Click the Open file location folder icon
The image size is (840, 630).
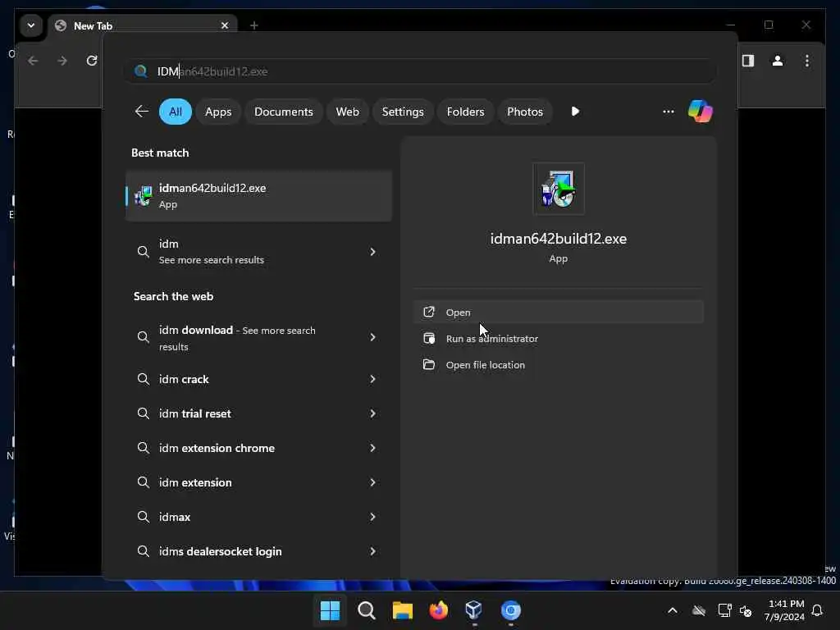click(x=428, y=364)
